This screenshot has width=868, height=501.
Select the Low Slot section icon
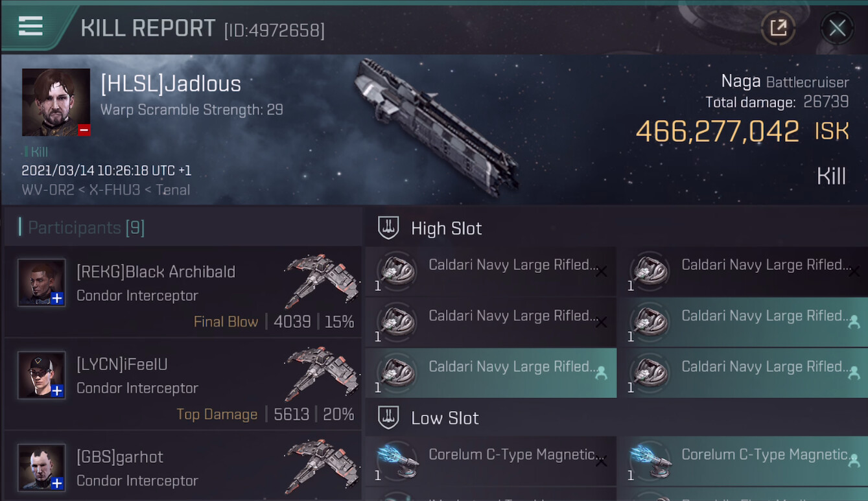(388, 418)
